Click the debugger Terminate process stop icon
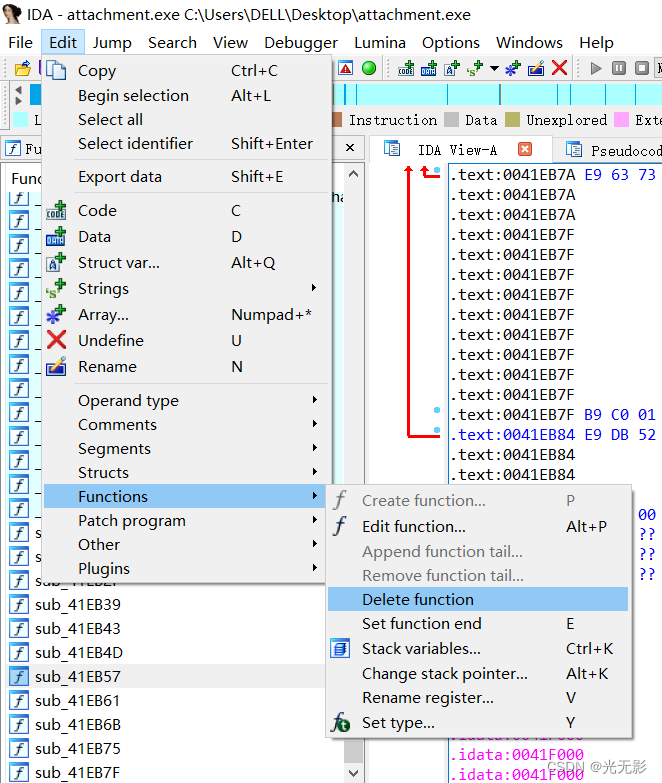662x783 pixels. [642, 68]
